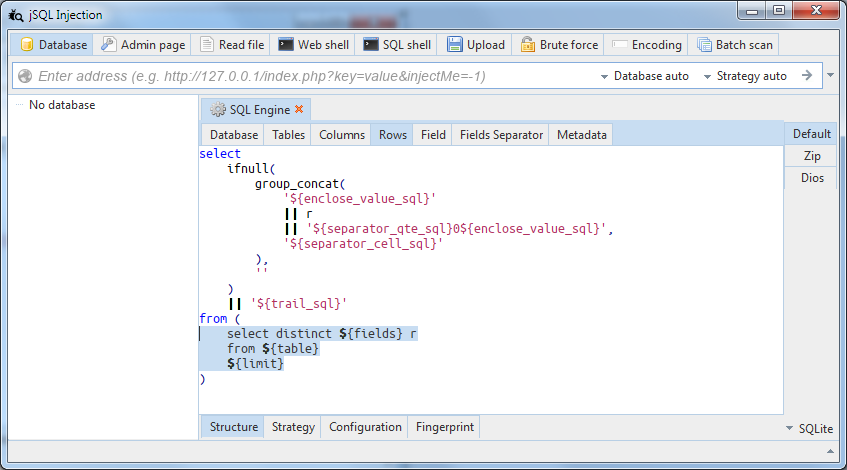Close the SQL Engine tab
This screenshot has width=847, height=470.
[x=299, y=109]
